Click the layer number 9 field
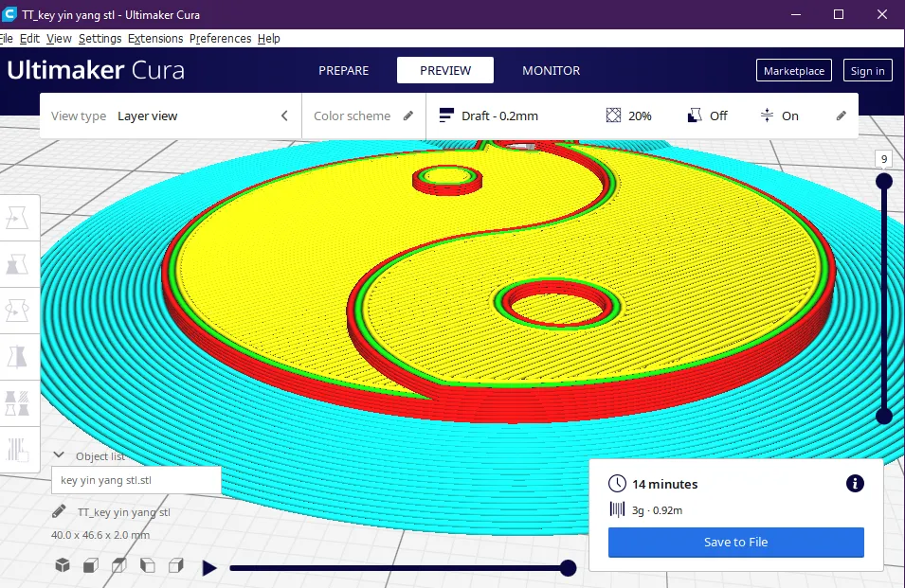Image resolution: width=905 pixels, height=588 pixels. tap(883, 159)
